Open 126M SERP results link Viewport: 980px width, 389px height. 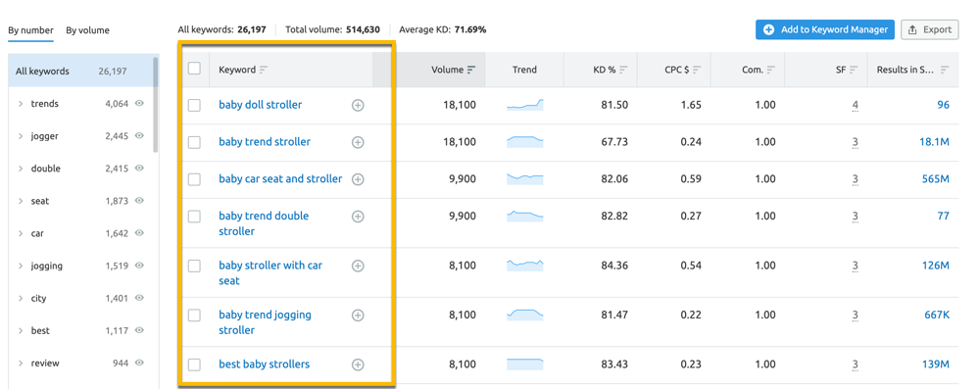coord(935,266)
